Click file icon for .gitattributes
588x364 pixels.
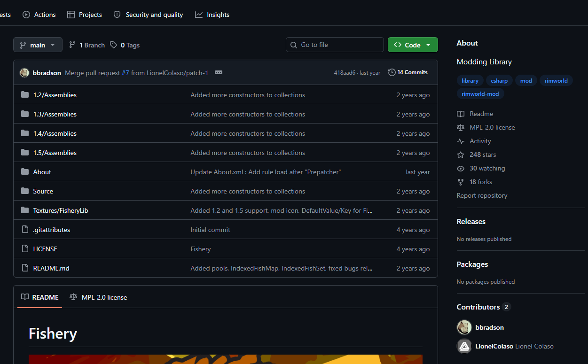tap(25, 230)
